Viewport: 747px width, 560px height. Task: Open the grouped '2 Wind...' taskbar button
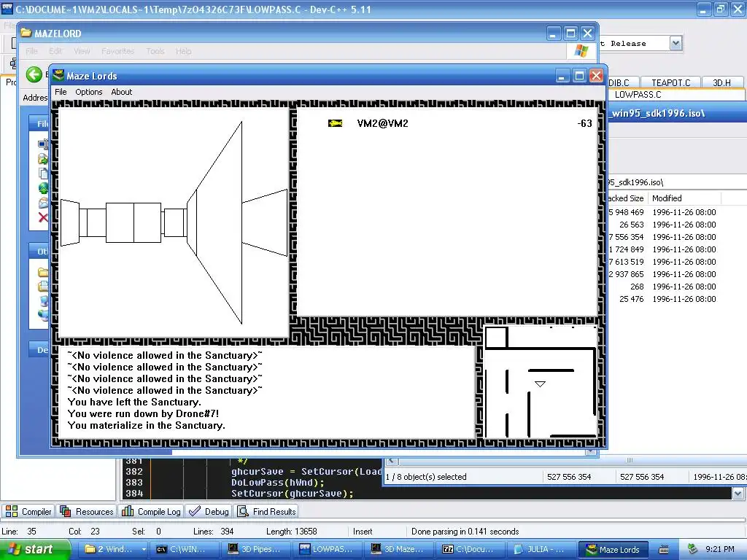point(115,549)
